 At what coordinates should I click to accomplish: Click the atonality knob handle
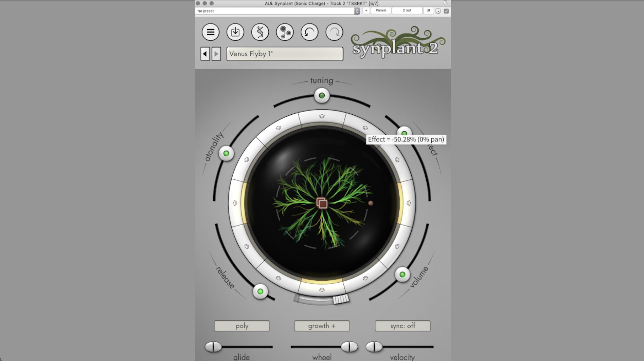tap(226, 154)
